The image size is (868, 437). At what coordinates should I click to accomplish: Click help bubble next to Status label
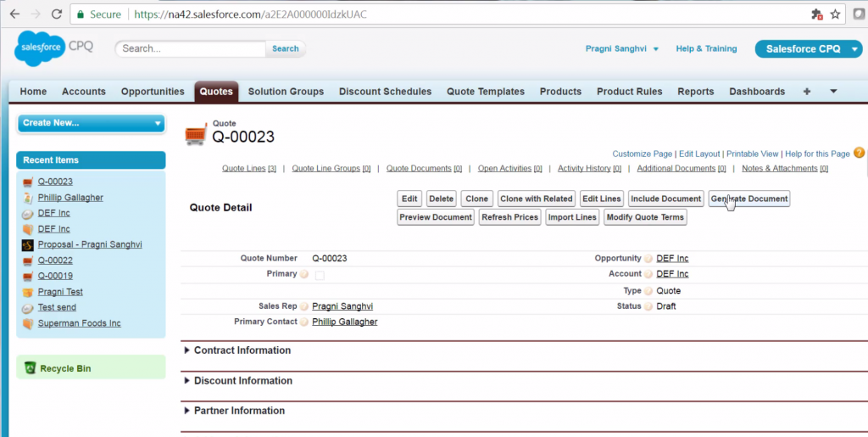(648, 306)
